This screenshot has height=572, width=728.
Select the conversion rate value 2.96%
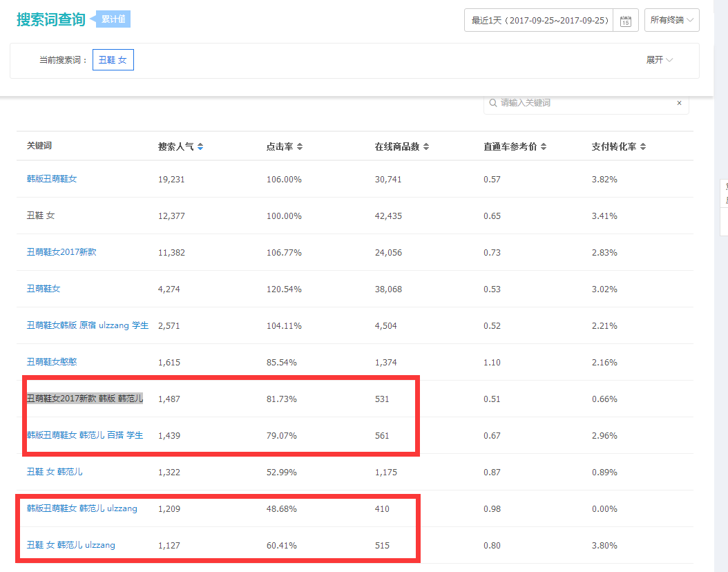(604, 435)
